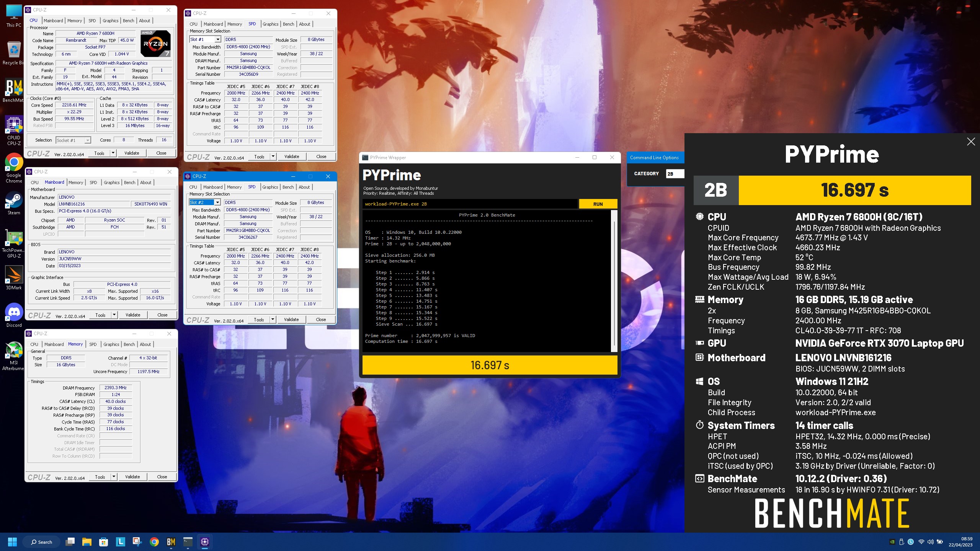Open File Explorer from the taskbar

[x=87, y=542]
